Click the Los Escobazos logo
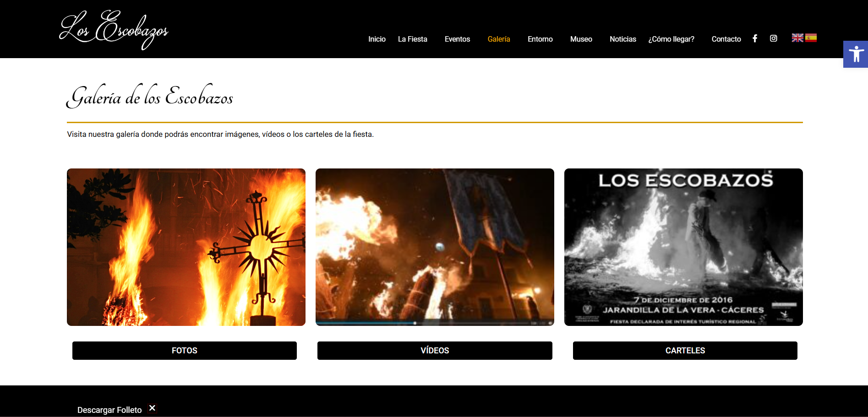Screen dimensions: 868x417 tap(114, 30)
